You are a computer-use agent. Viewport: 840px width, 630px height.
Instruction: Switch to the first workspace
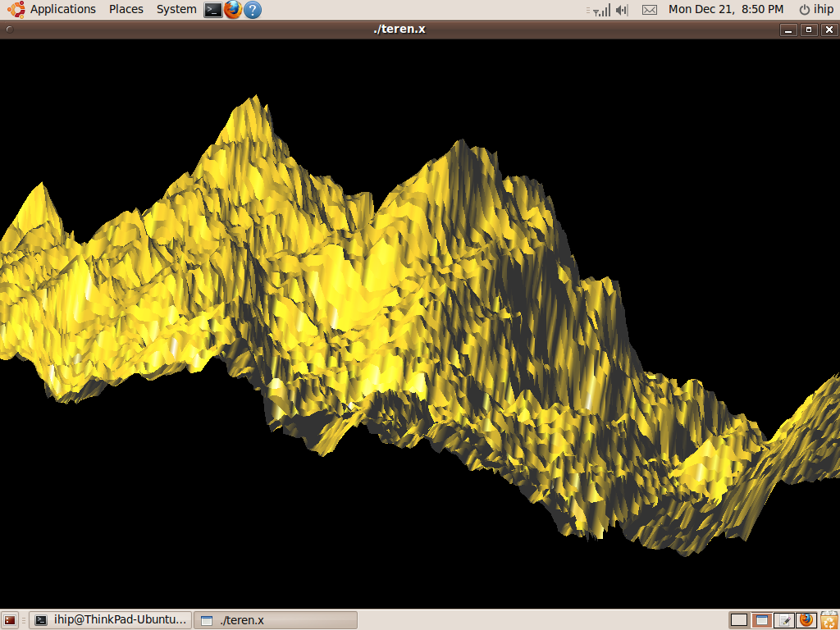[x=739, y=620]
